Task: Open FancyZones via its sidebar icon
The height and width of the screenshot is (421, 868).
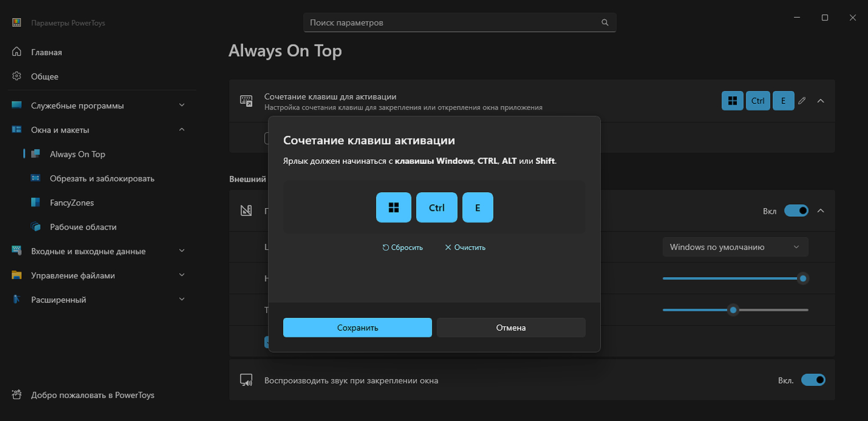Action: tap(35, 203)
